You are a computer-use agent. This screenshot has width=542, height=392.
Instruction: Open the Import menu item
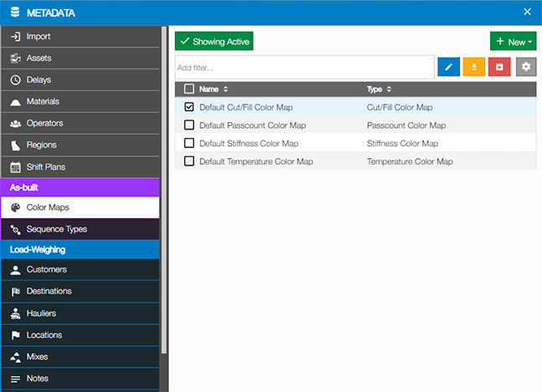pyautogui.click(x=79, y=36)
